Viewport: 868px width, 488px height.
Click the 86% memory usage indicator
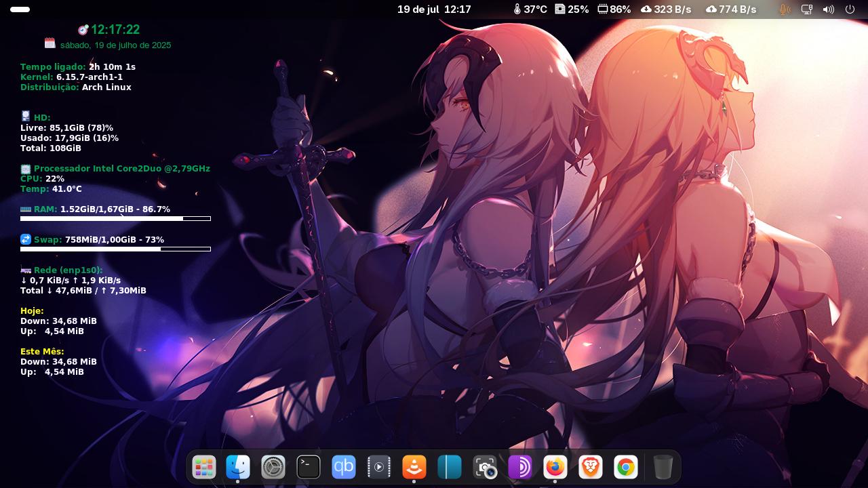tap(614, 9)
